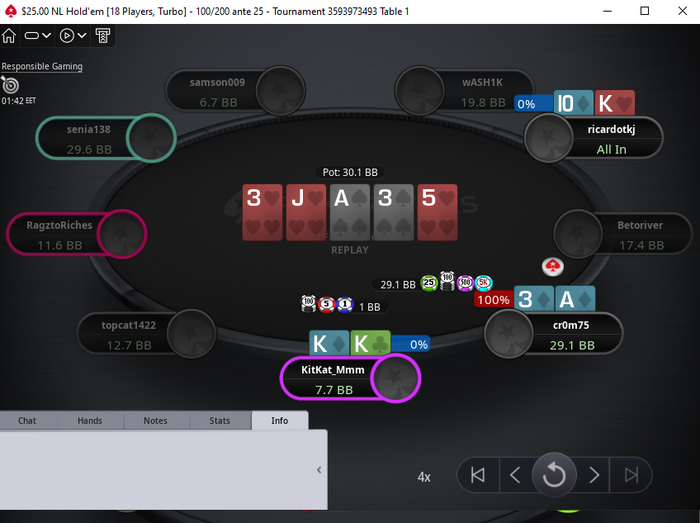Viewport: 700px width, 523px height.
Task: Go to the lobby with the home icon
Action: point(9,36)
